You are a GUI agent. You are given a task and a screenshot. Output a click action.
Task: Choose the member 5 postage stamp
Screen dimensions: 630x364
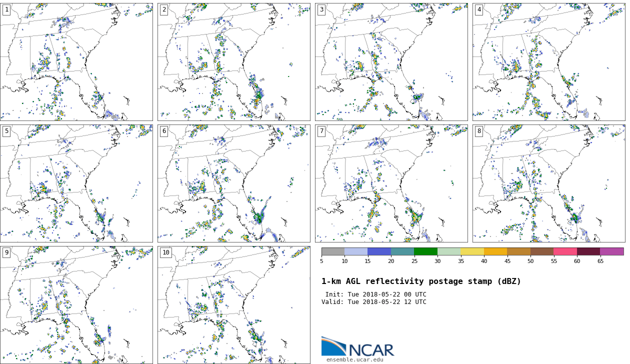coord(76,183)
